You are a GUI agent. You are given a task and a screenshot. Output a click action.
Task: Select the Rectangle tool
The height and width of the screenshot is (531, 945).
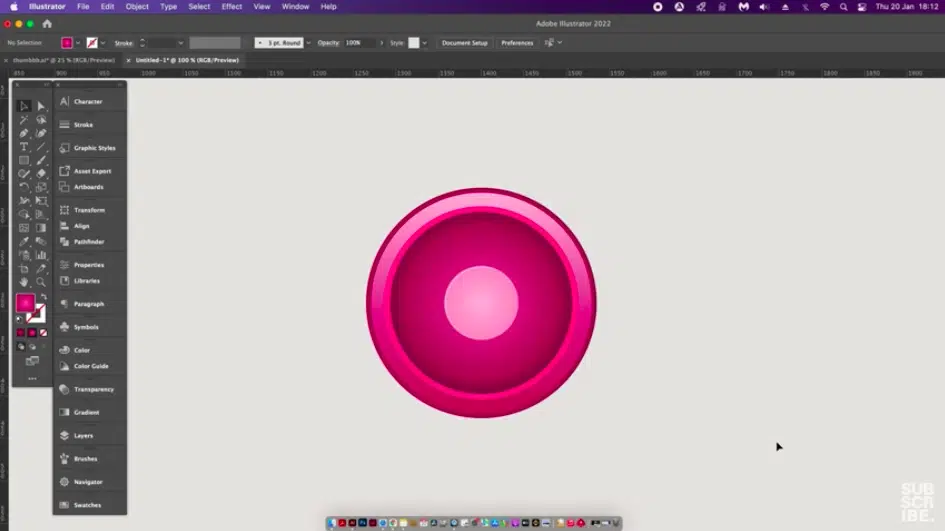[x=24, y=160]
